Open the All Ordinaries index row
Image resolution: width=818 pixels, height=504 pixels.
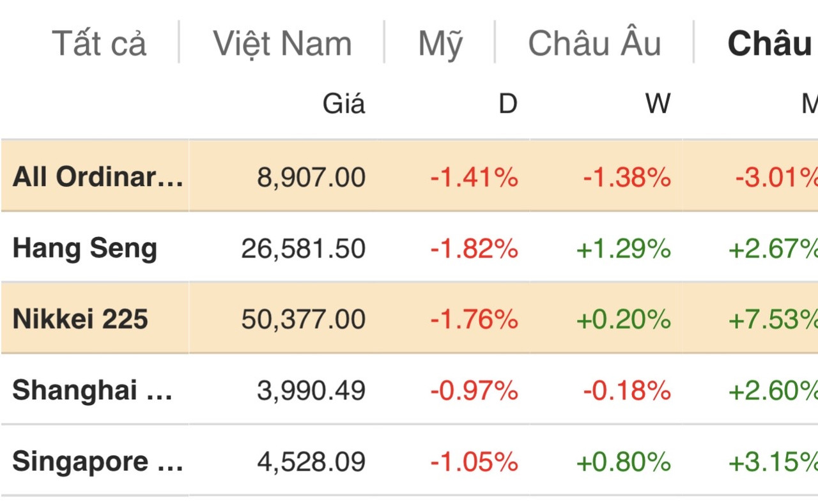tap(97, 177)
